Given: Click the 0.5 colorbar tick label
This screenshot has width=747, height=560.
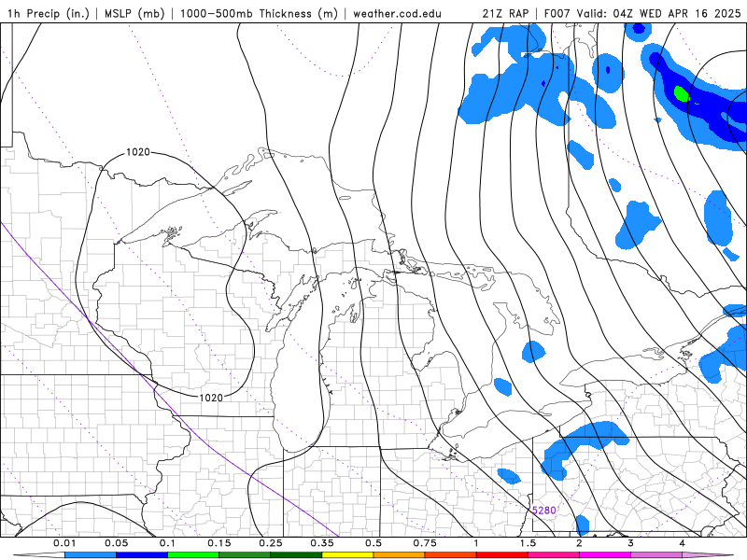Looking at the screenshot, I should pyautogui.click(x=373, y=543).
